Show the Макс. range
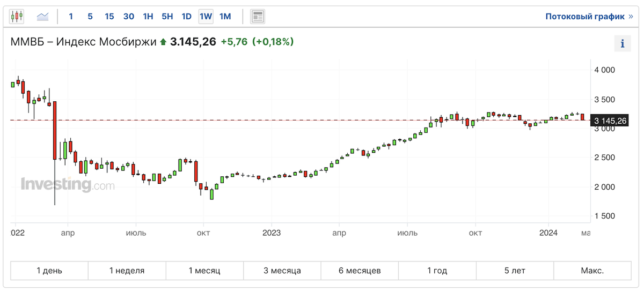 click(592, 271)
